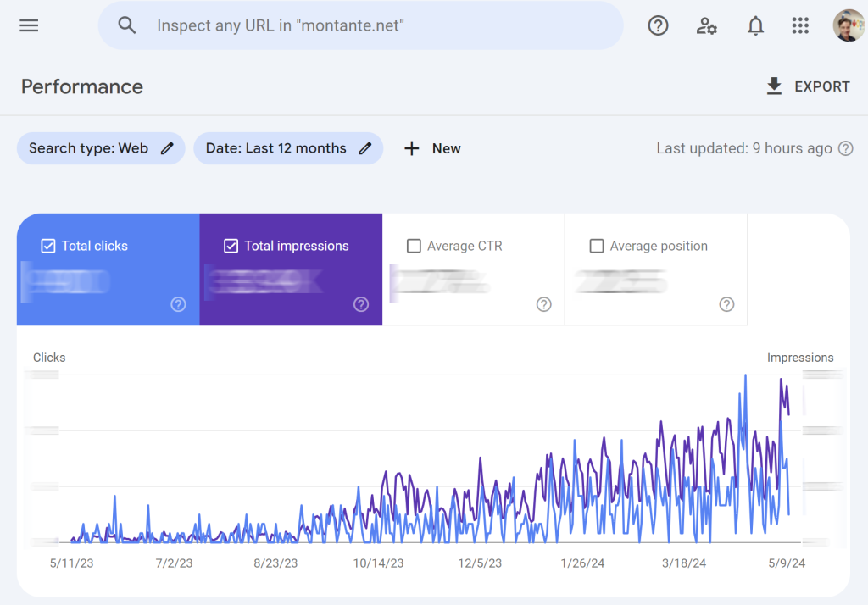This screenshot has width=868, height=605.
Task: Edit the Search type filter via its pencil icon
Action: [167, 147]
